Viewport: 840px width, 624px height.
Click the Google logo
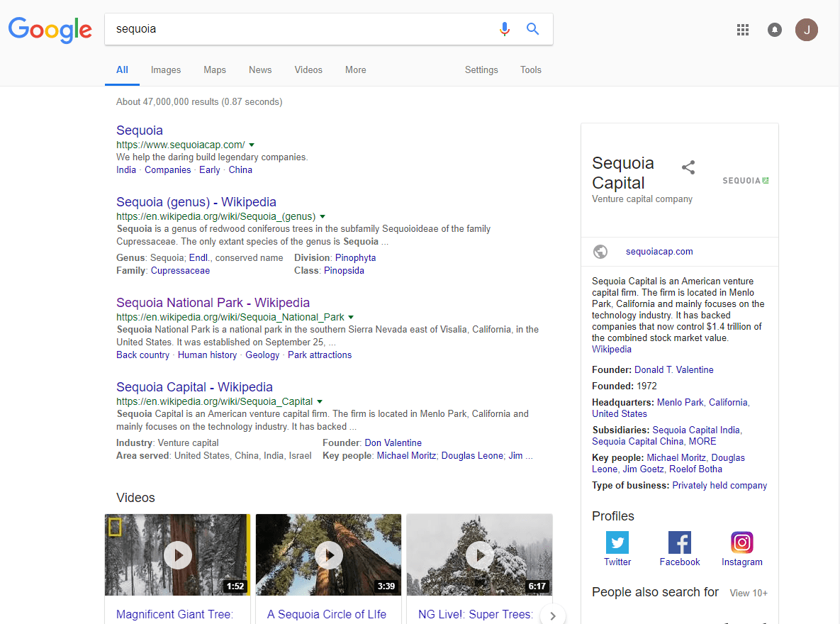[x=50, y=30]
